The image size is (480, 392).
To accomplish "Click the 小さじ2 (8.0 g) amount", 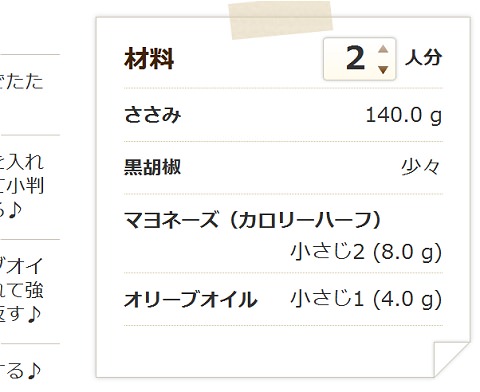I will pos(366,252).
